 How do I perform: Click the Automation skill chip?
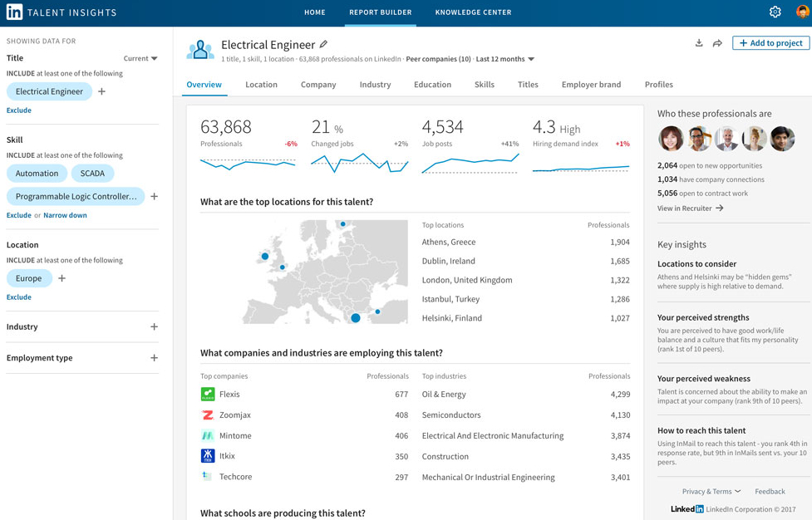(x=37, y=174)
